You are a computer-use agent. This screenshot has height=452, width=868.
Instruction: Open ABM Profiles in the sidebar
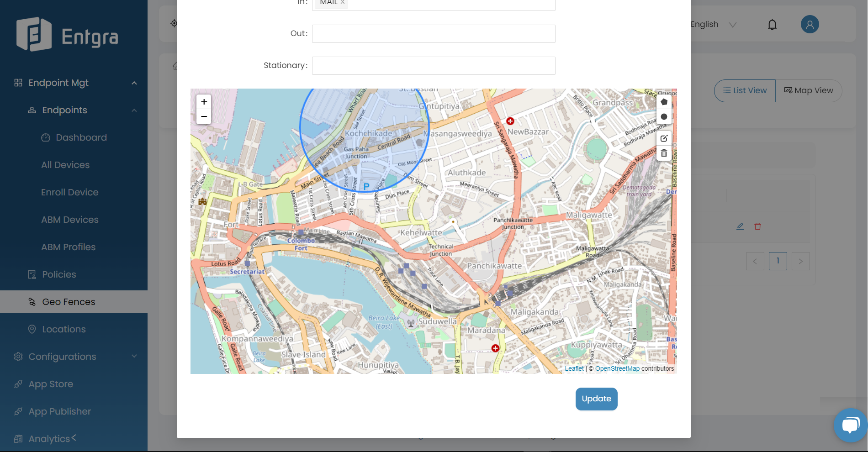click(69, 247)
